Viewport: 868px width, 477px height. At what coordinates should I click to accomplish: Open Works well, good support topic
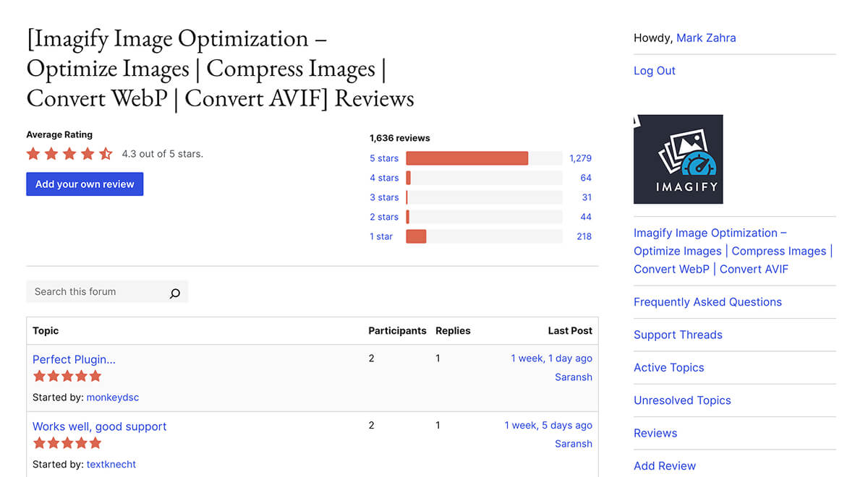(99, 426)
